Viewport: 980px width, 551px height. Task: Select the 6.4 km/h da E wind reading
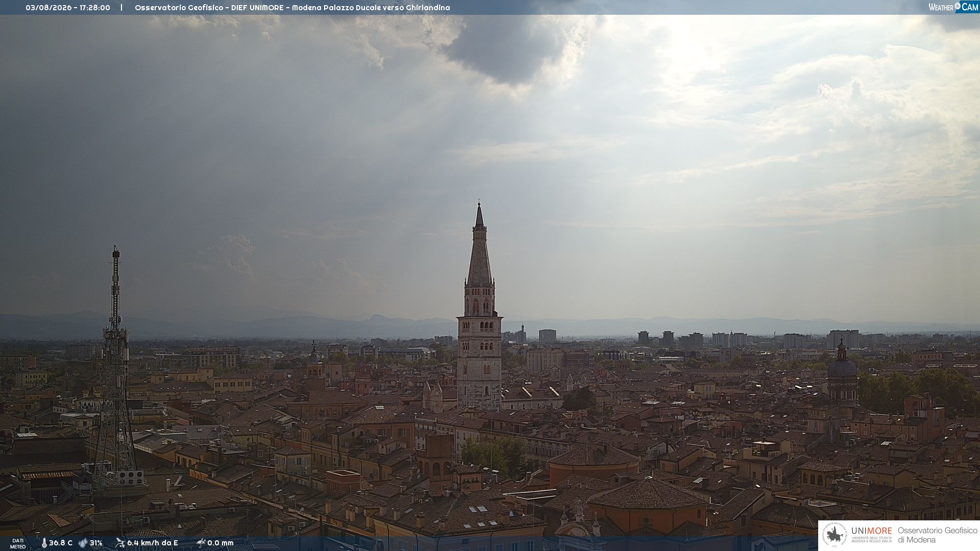click(x=153, y=543)
